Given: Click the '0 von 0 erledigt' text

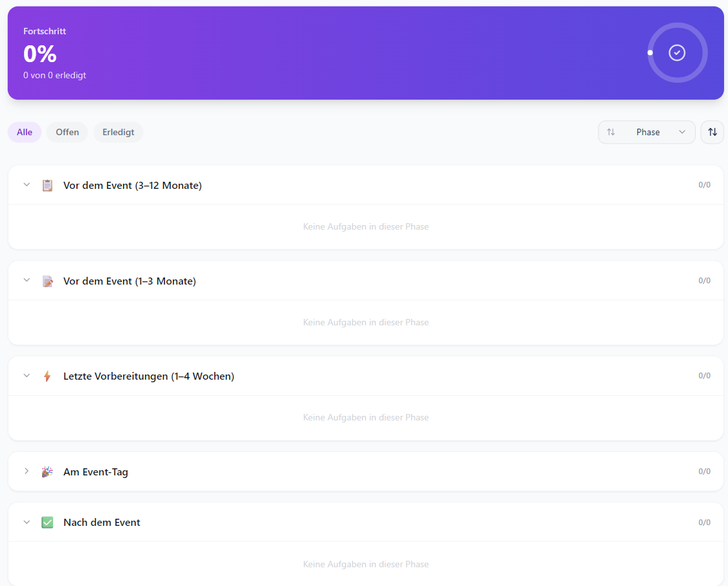Looking at the screenshot, I should point(55,75).
